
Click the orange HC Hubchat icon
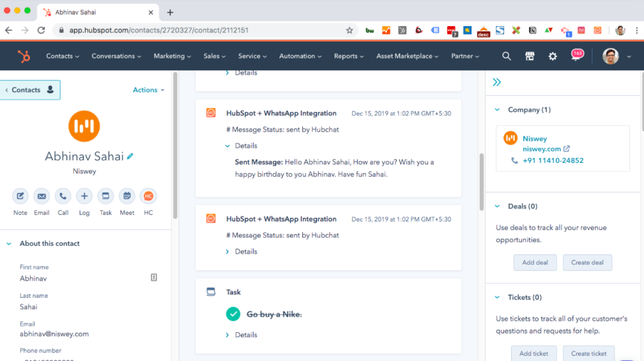click(148, 196)
